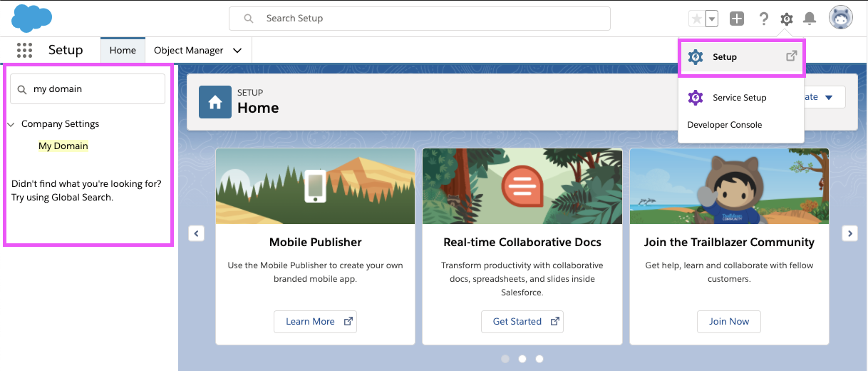Click the global actions plus icon
The image size is (868, 371).
coord(737,19)
